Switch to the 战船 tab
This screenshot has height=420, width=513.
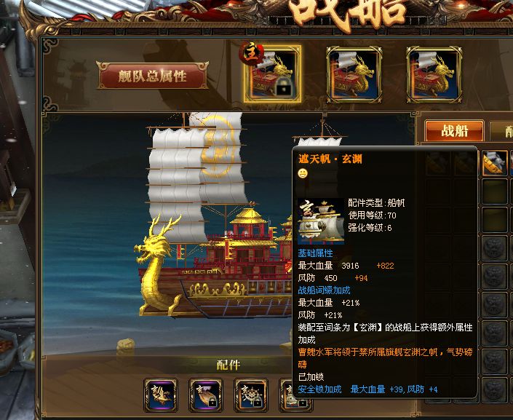[454, 131]
